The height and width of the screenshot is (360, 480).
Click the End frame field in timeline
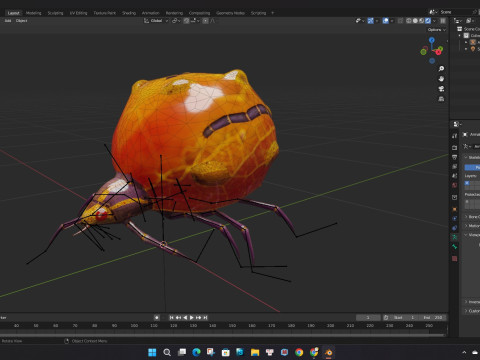(433, 317)
